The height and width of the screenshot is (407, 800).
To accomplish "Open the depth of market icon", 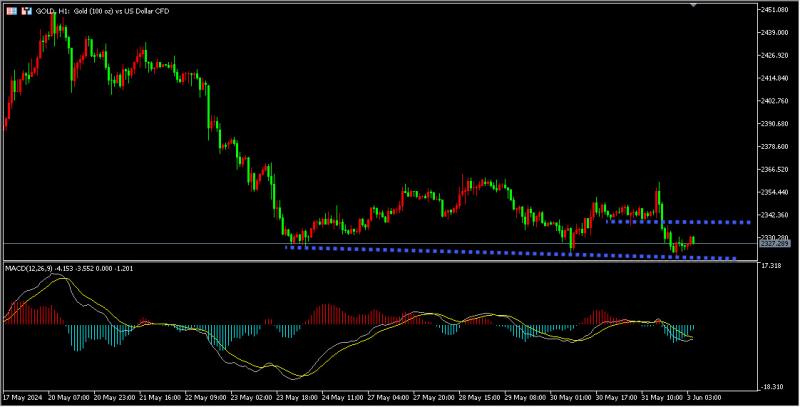I will pos(27,11).
